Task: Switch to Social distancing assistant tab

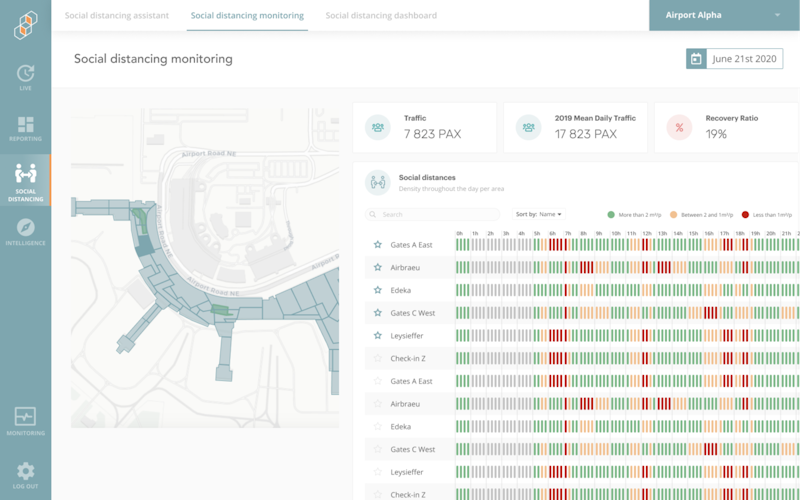Action: (117, 16)
